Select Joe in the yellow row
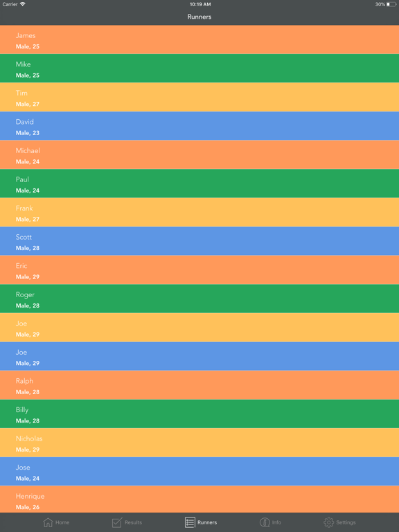Image resolution: width=399 pixels, height=532 pixels. [199, 328]
